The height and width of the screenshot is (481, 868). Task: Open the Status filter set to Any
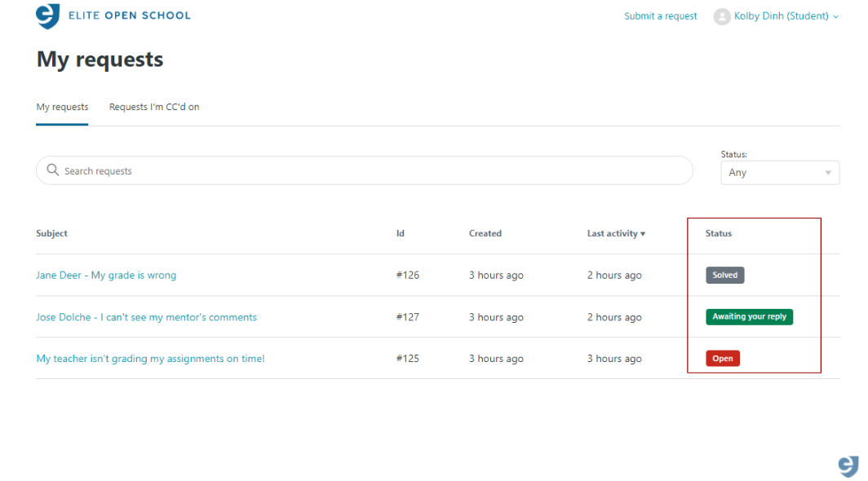[x=779, y=172]
